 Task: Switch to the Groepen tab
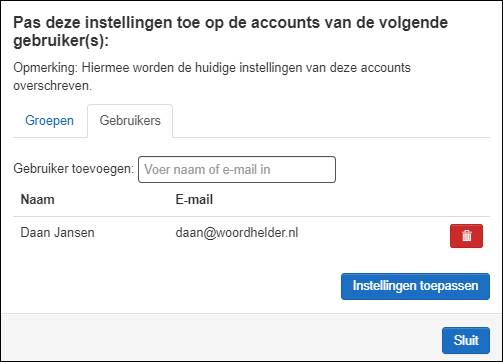pyautogui.click(x=49, y=120)
